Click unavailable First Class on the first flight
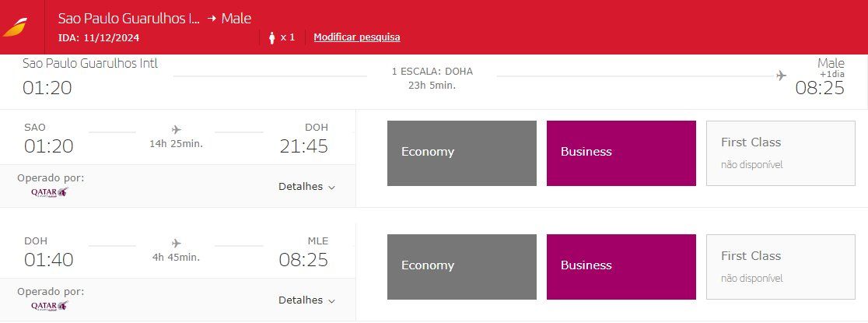The image size is (868, 323). point(780,153)
